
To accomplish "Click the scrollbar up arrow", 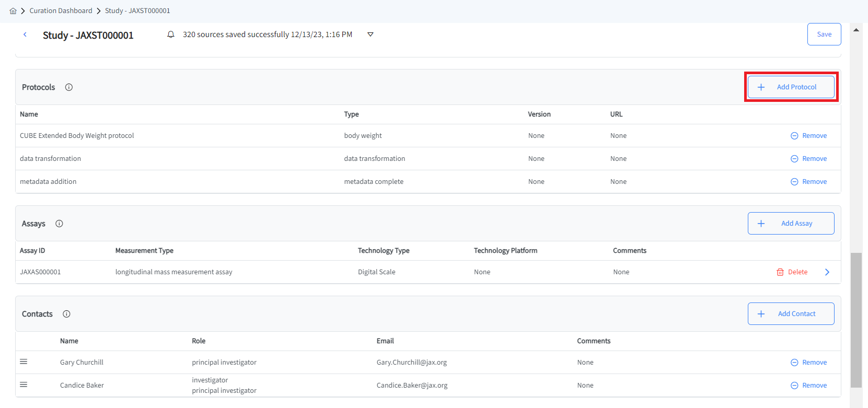I will point(856,30).
